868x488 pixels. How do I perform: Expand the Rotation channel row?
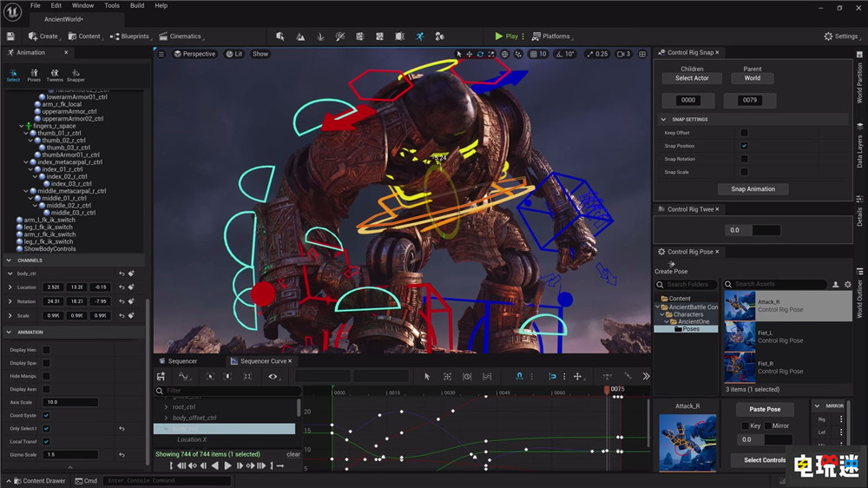click(x=10, y=301)
